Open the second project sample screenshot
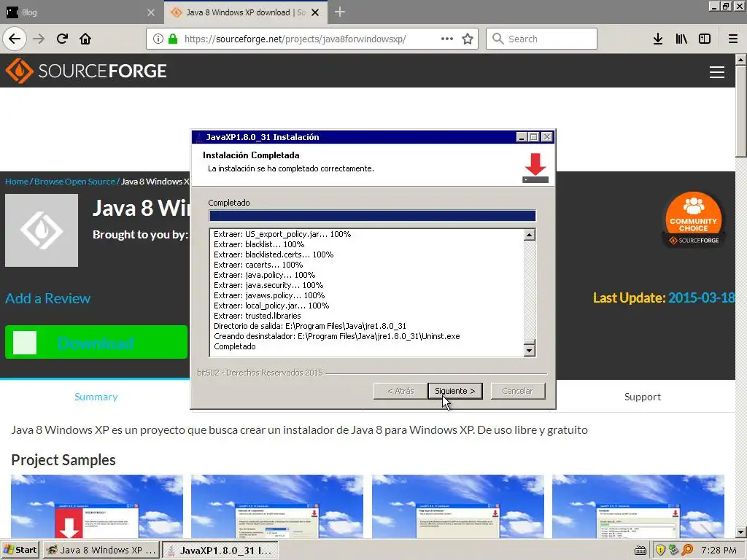747x560 pixels. (x=277, y=506)
